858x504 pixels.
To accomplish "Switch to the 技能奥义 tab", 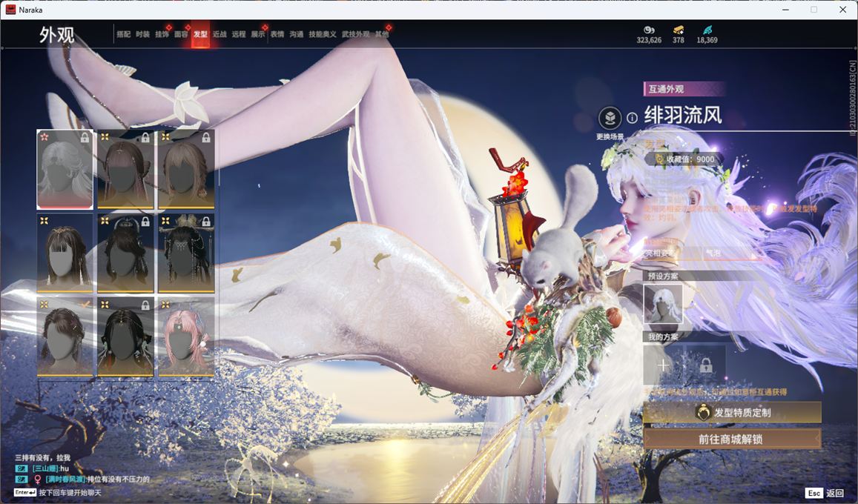I will click(x=323, y=34).
